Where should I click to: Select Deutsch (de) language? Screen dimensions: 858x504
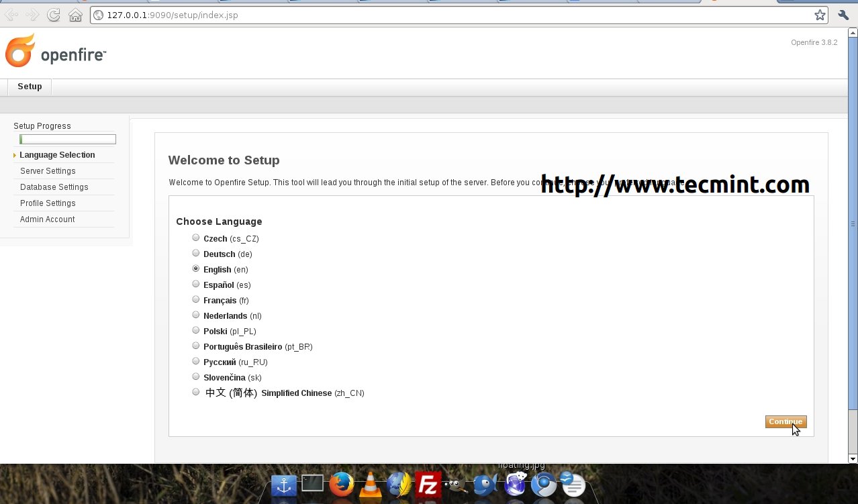pos(196,253)
